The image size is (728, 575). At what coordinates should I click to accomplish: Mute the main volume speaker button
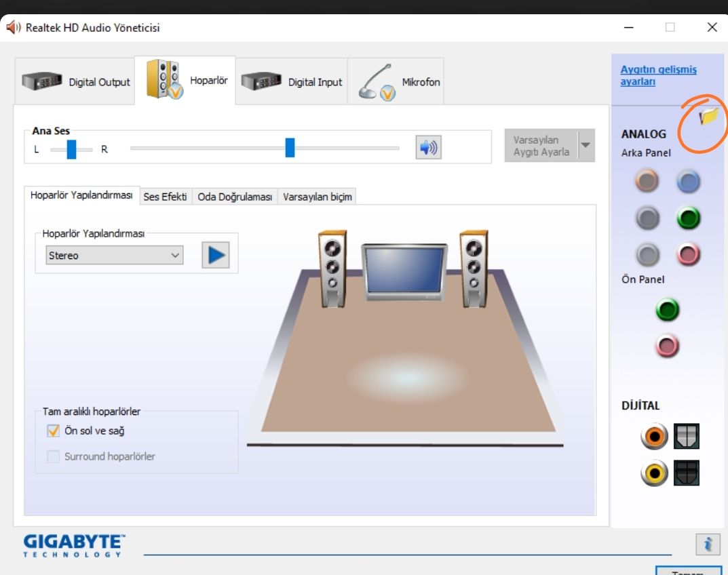coord(428,148)
